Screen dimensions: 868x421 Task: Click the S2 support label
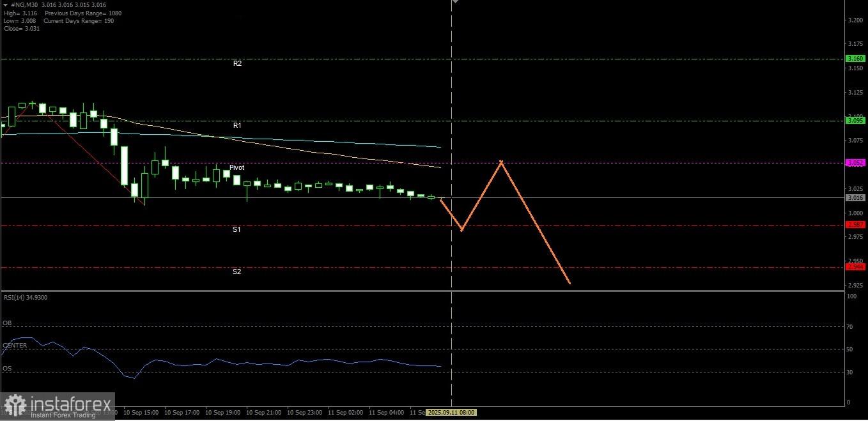click(x=236, y=272)
